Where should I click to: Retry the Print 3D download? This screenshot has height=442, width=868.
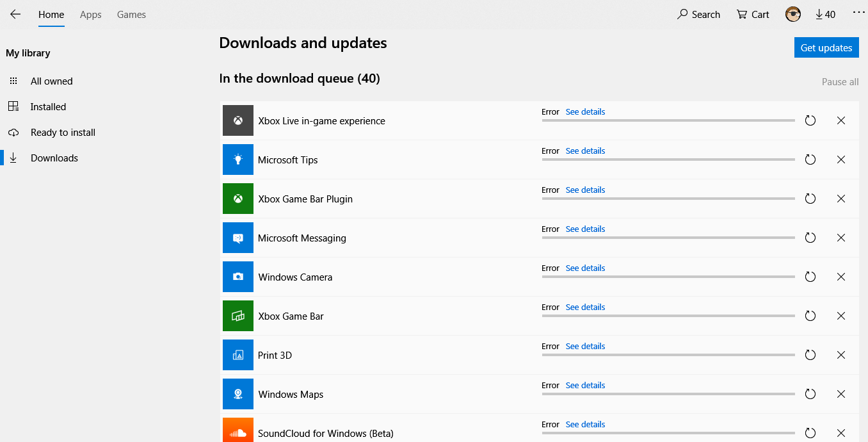[810, 355]
